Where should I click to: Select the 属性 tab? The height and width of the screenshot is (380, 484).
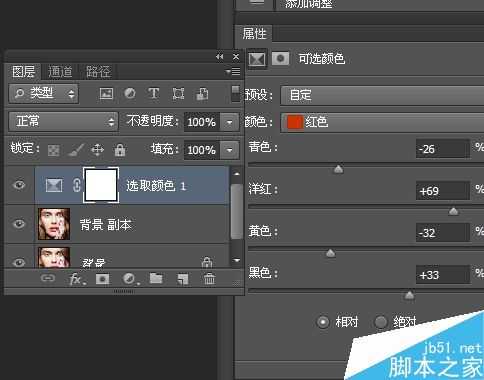pyautogui.click(x=254, y=34)
